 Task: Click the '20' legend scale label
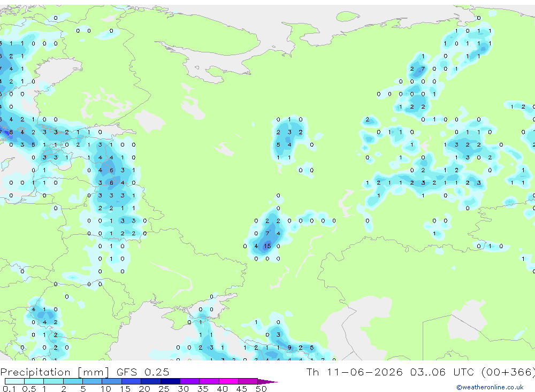tap(144, 389)
